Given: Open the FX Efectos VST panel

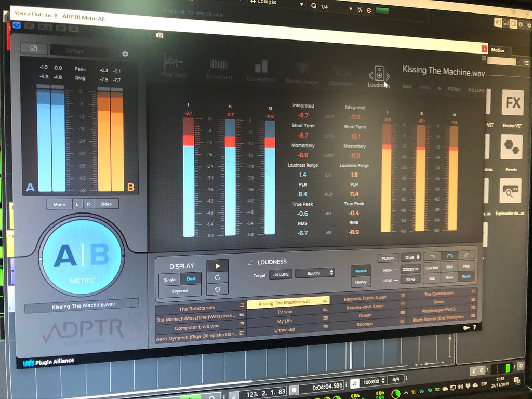Looking at the screenshot, I should (512, 104).
